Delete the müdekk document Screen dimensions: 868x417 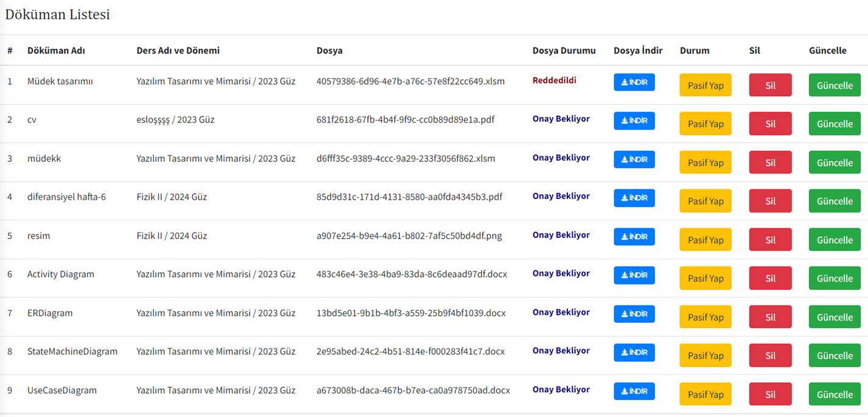pyautogui.click(x=770, y=163)
